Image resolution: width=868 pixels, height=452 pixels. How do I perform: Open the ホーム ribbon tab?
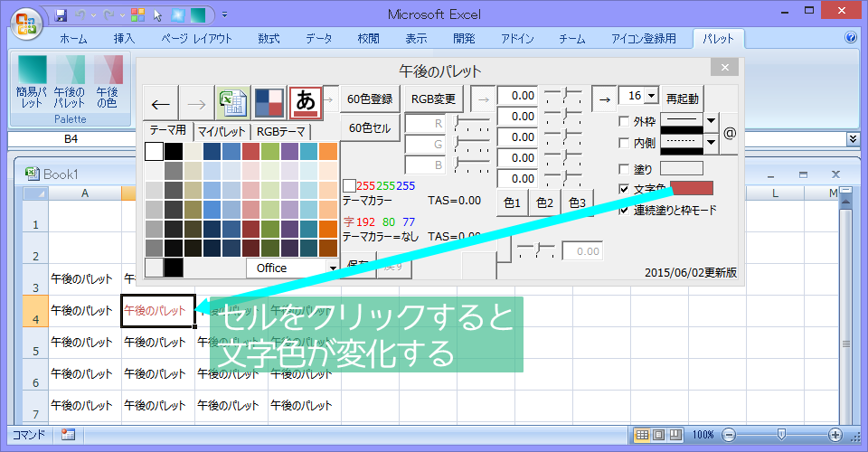(x=73, y=38)
